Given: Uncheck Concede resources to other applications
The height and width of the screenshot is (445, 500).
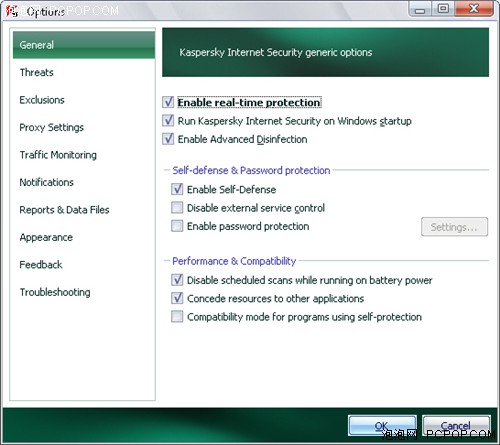Looking at the screenshot, I should coord(177,298).
